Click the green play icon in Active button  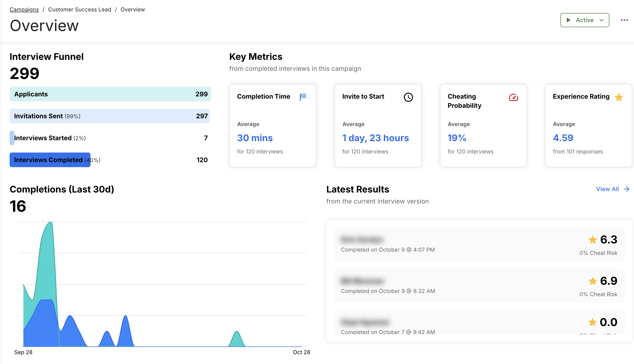click(568, 20)
